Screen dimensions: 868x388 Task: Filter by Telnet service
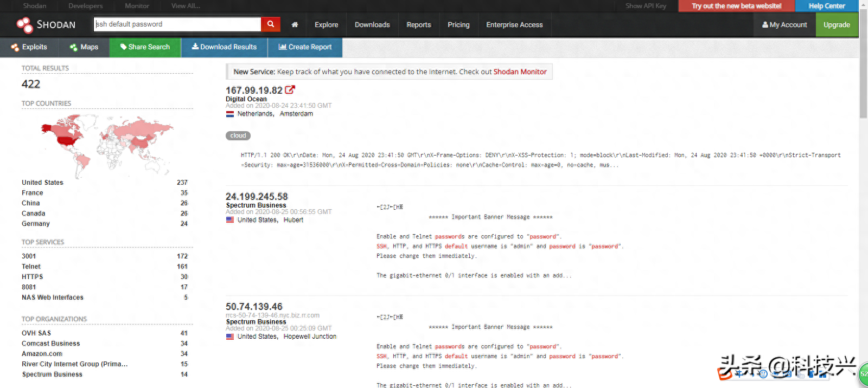pyautogui.click(x=31, y=267)
